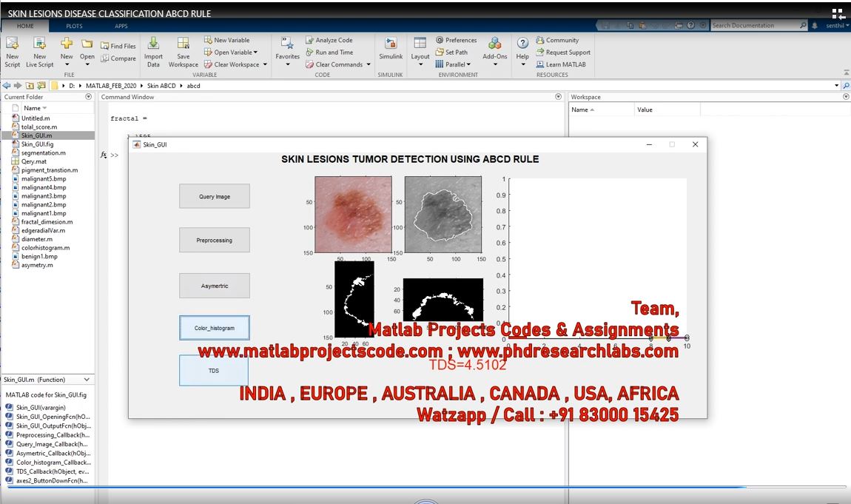Expand Open Variable dropdown
Image resolution: width=851 pixels, height=504 pixels.
click(255, 53)
